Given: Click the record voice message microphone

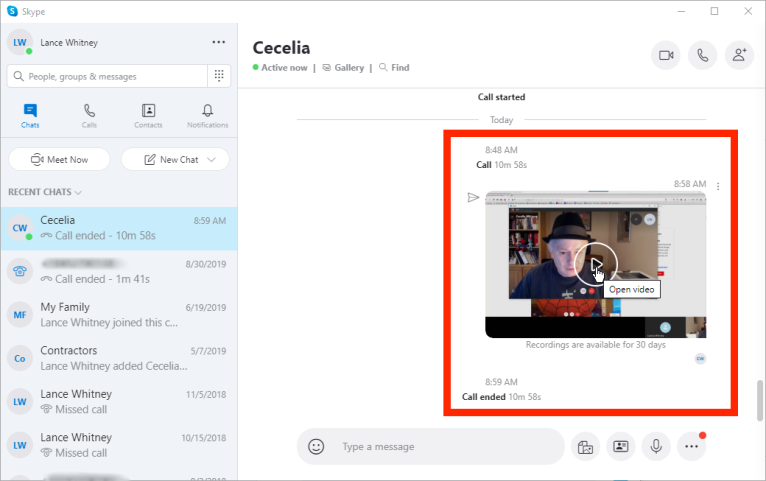Looking at the screenshot, I should click(656, 446).
